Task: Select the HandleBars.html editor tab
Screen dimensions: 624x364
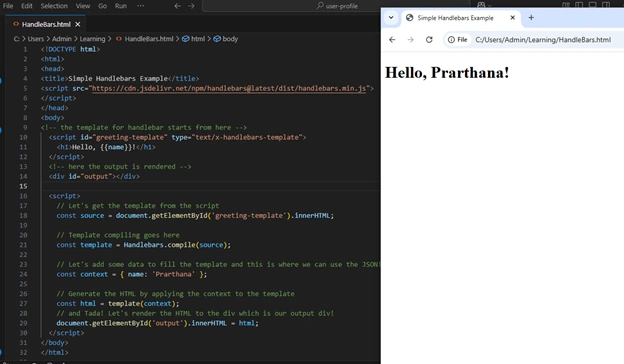Action: click(x=46, y=24)
